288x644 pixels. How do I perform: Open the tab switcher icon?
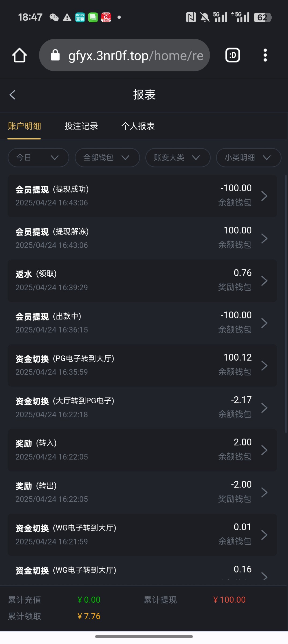[x=232, y=55]
